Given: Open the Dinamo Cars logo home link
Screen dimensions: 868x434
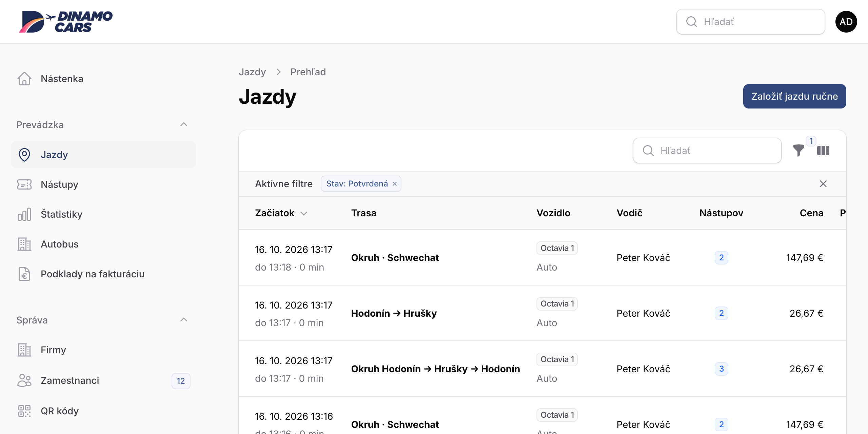Looking at the screenshot, I should click(66, 22).
